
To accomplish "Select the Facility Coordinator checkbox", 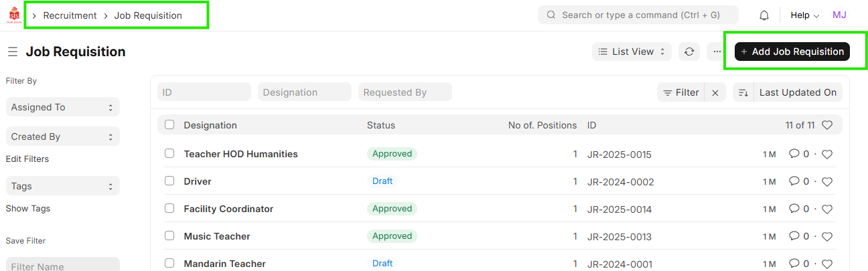I will (x=169, y=209).
